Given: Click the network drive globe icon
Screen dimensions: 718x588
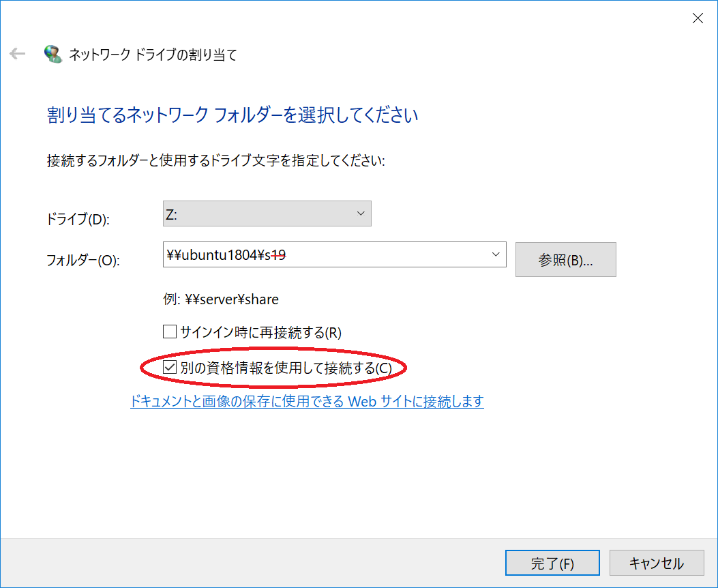Looking at the screenshot, I should tap(53, 54).
